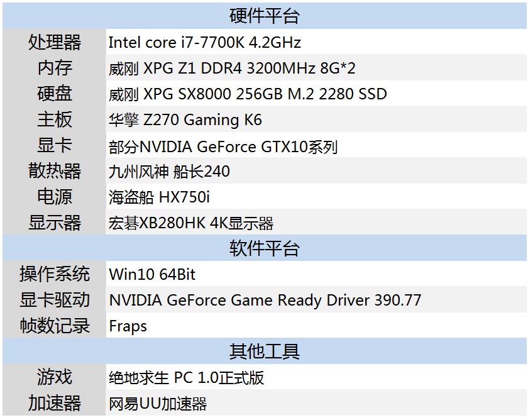Click the 硬件平台 section header

[x=264, y=16]
